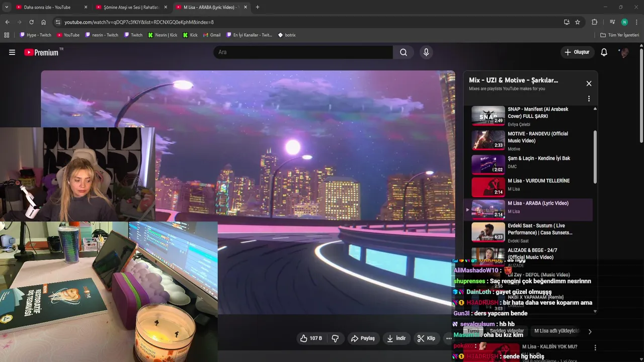Viewport: 644px width, 362px height.
Task: Play Şam & Laçin - Kendine İyi Bak
Action: (528, 164)
